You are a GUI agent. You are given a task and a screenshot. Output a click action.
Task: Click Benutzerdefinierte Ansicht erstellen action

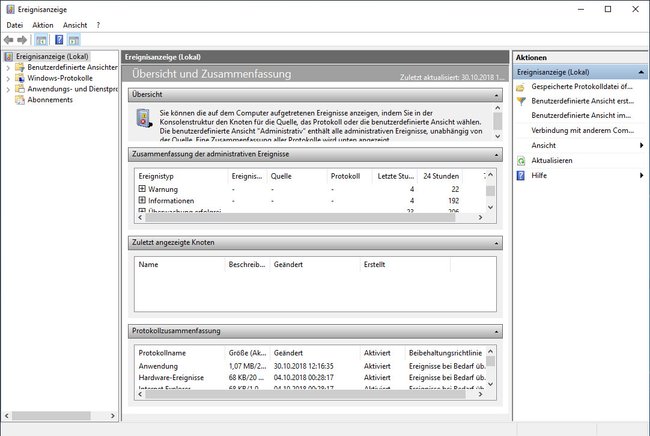(582, 101)
